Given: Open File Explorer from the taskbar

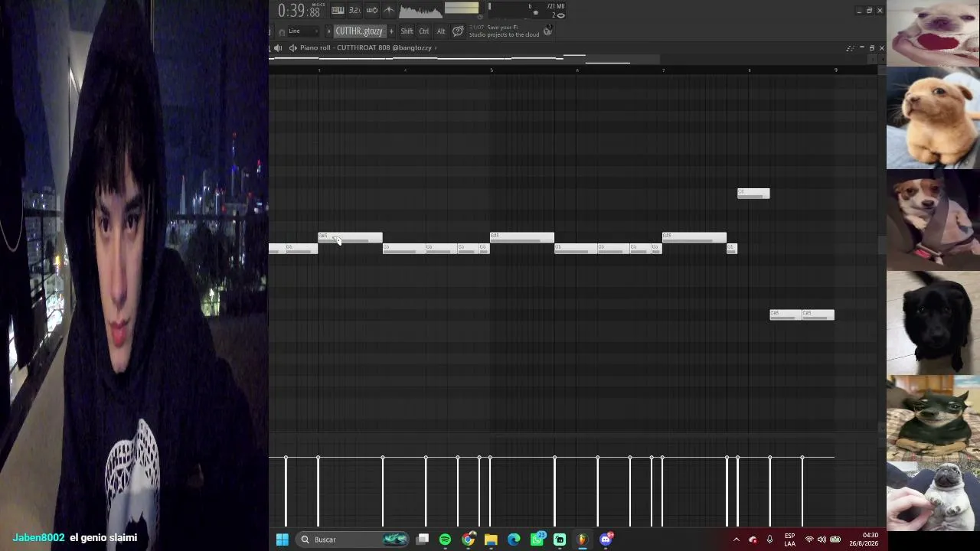Looking at the screenshot, I should [x=491, y=540].
